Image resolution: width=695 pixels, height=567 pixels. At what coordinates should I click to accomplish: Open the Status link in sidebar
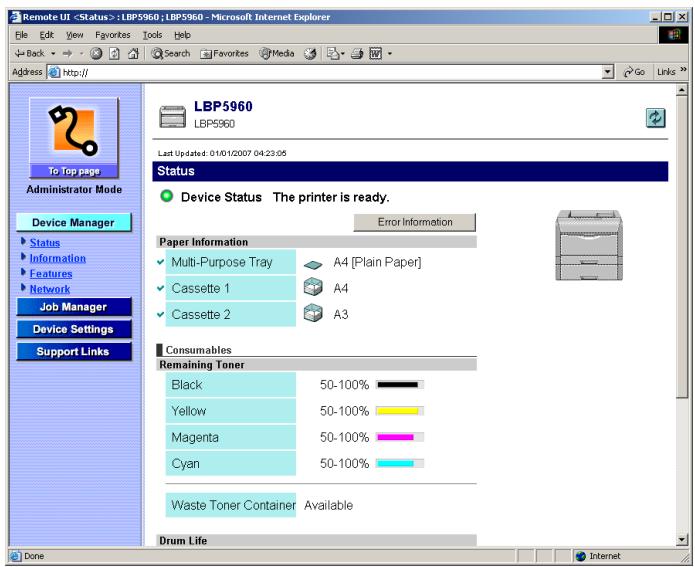pyautogui.click(x=45, y=243)
